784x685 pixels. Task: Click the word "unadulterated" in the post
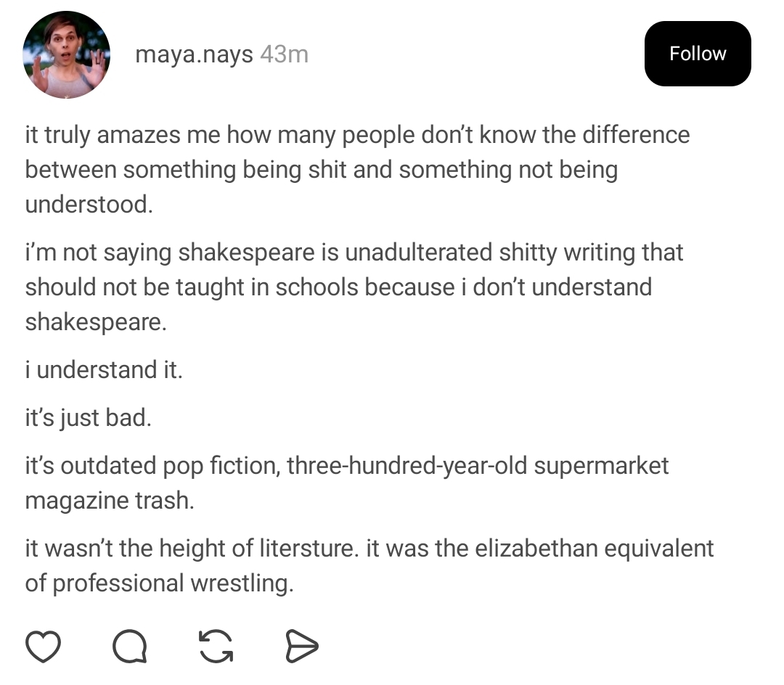point(418,252)
